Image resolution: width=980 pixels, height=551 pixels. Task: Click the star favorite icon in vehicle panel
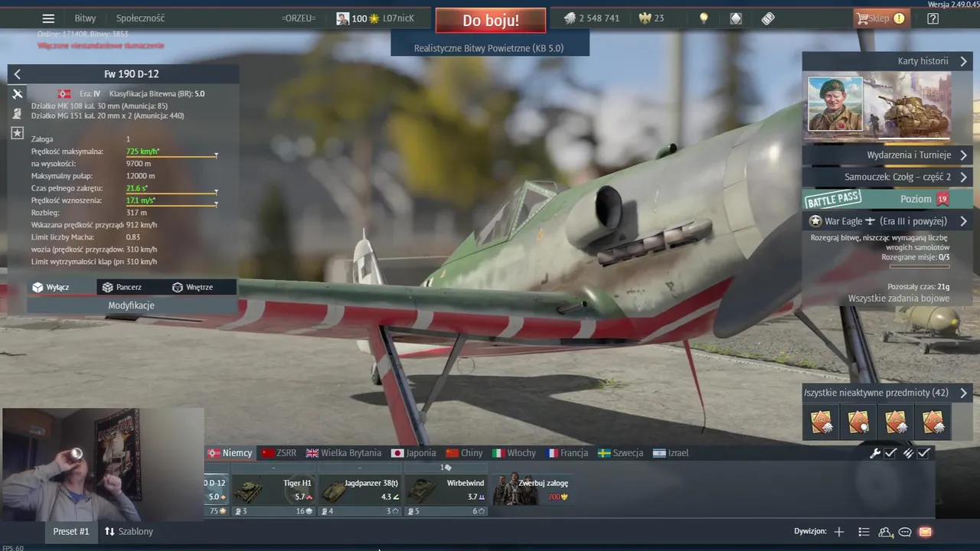[x=18, y=133]
